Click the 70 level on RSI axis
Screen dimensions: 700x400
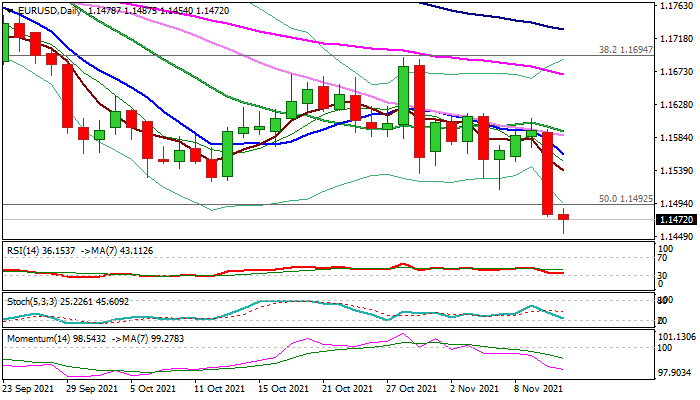(663, 259)
